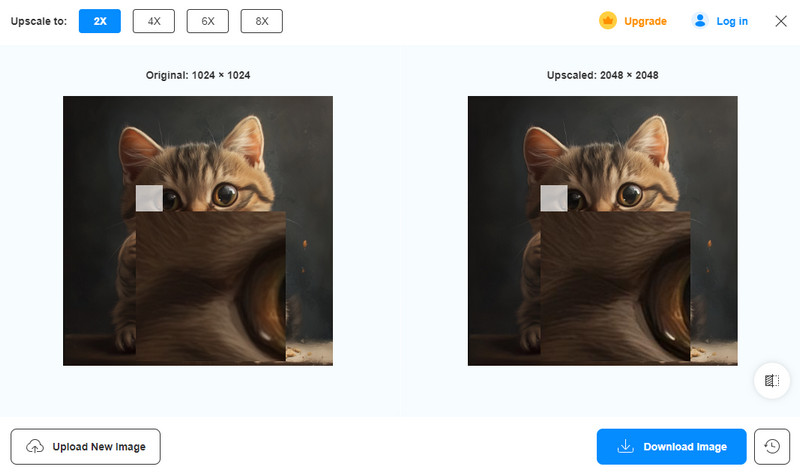Click the gray square on original image

149,198
